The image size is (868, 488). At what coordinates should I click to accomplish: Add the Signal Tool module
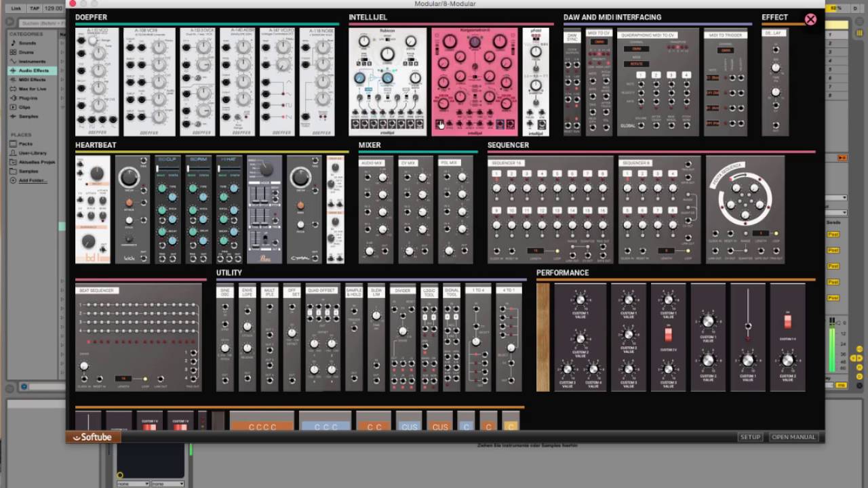(452, 338)
